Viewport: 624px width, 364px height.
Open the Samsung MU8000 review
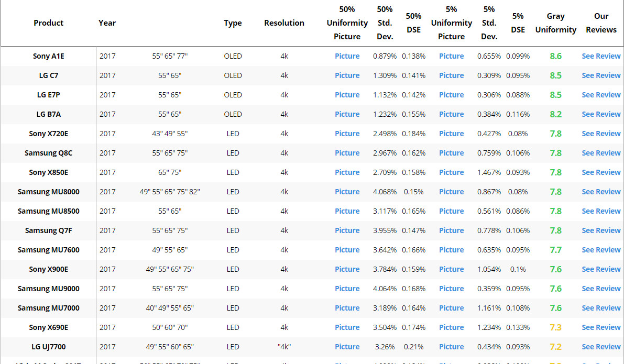tap(601, 192)
